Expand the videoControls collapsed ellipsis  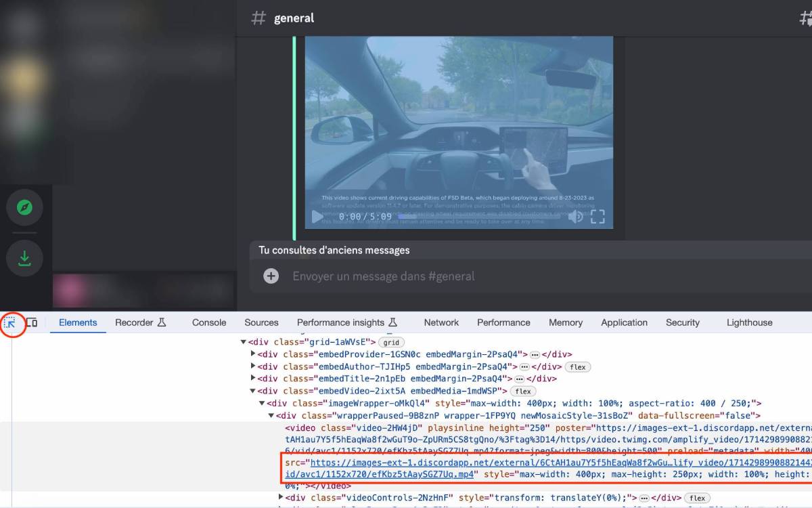644,498
